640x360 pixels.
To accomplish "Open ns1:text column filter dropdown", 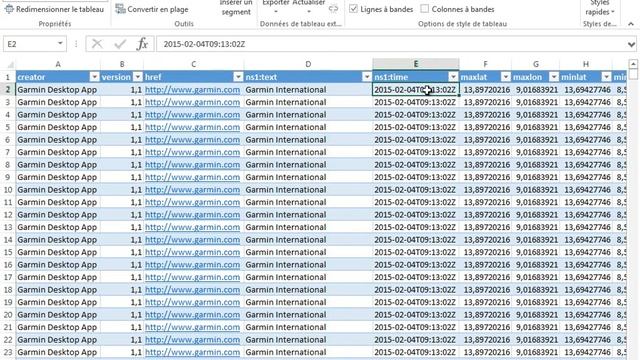I will pos(367,77).
